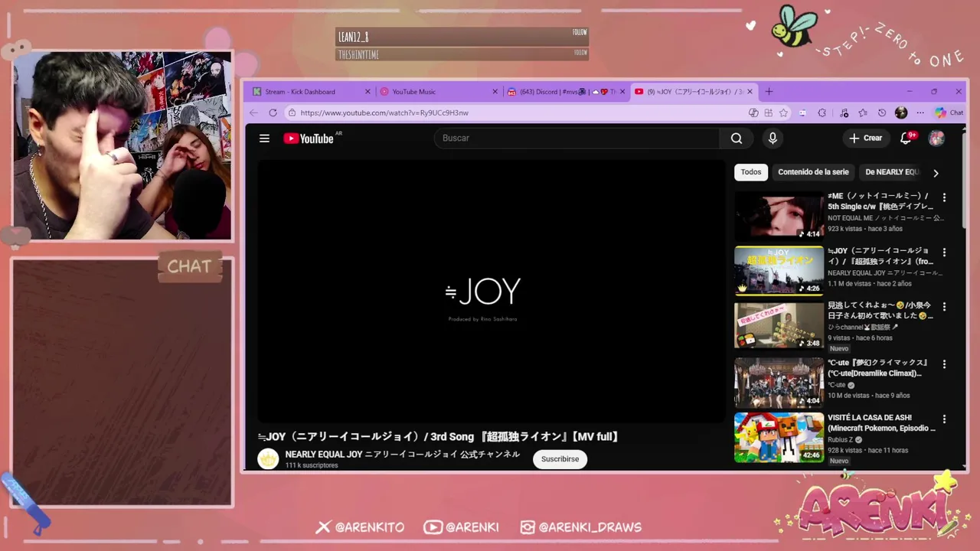Open the 3:48 ひらchannel video thumbnail

(x=779, y=325)
